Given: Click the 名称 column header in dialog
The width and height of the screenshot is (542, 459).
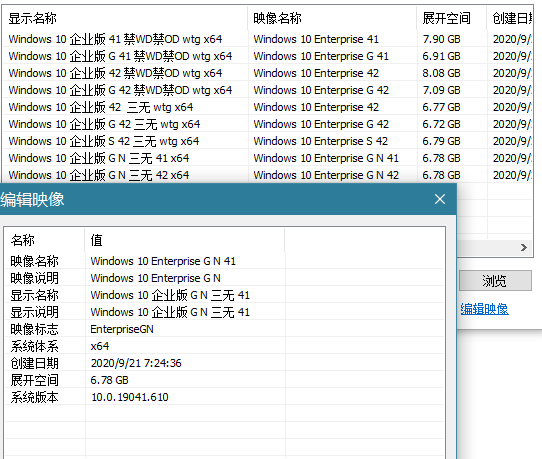Looking at the screenshot, I should click(x=45, y=240).
